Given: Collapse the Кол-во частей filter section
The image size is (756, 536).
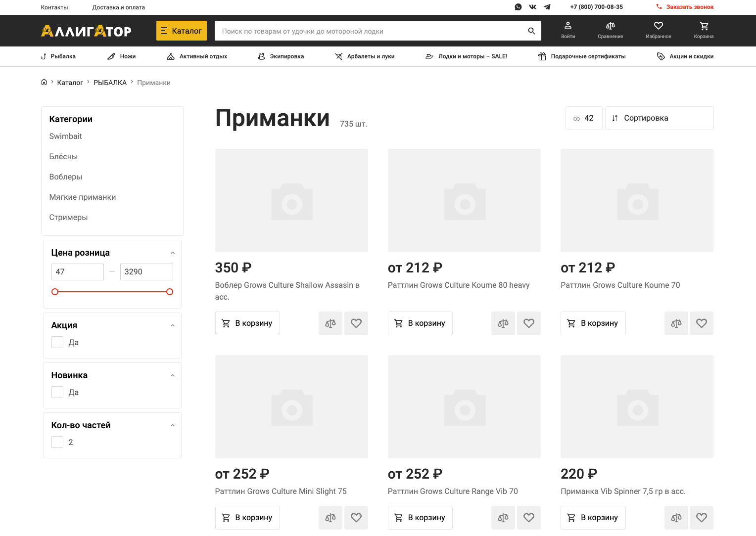Looking at the screenshot, I should (x=173, y=425).
